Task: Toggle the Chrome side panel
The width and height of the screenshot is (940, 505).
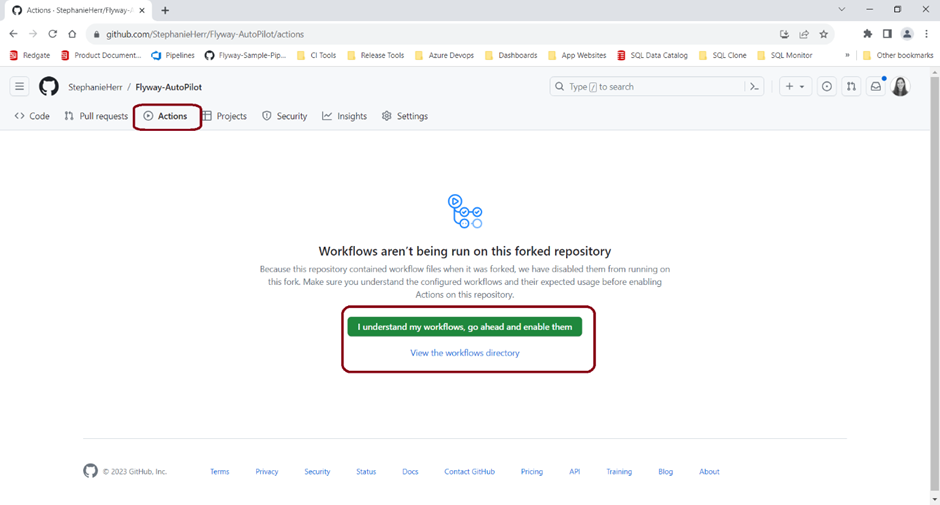Action: [886, 34]
